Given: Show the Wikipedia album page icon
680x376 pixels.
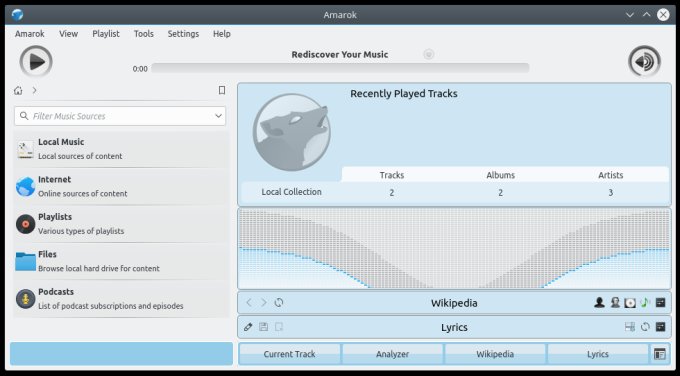Looking at the screenshot, I should click(630, 303).
